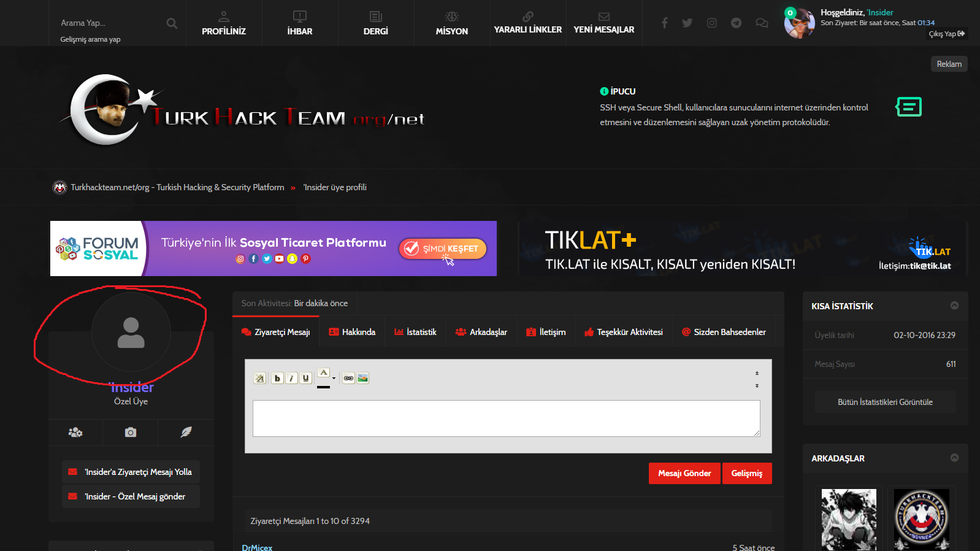Increase editor size with down arrows
This screenshot has width=980, height=551.
pos(757,386)
